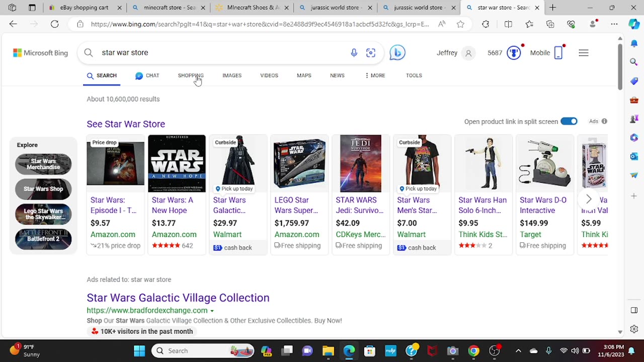Viewport: 644px width, 362px height.
Task: Open the tab actions menu
Action: tap(32, 8)
